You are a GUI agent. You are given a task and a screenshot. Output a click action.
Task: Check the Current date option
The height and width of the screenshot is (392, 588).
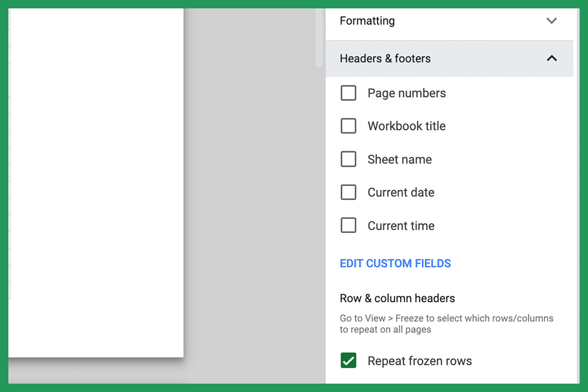349,192
